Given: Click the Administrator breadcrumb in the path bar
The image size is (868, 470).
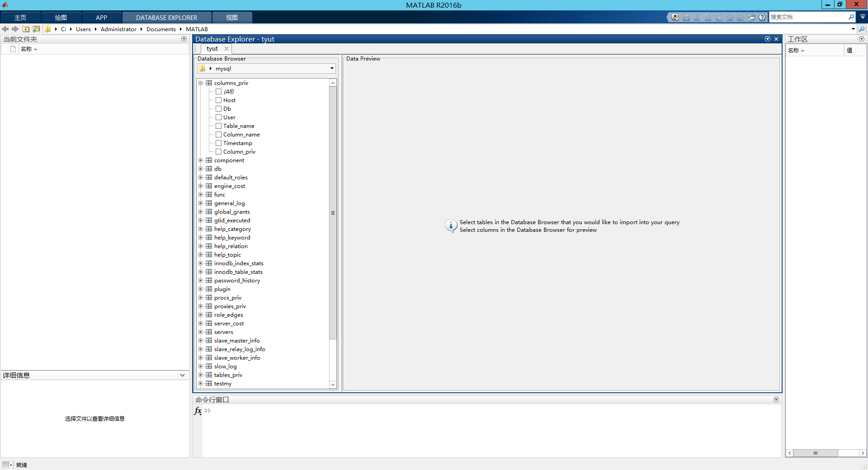Looking at the screenshot, I should [x=118, y=29].
